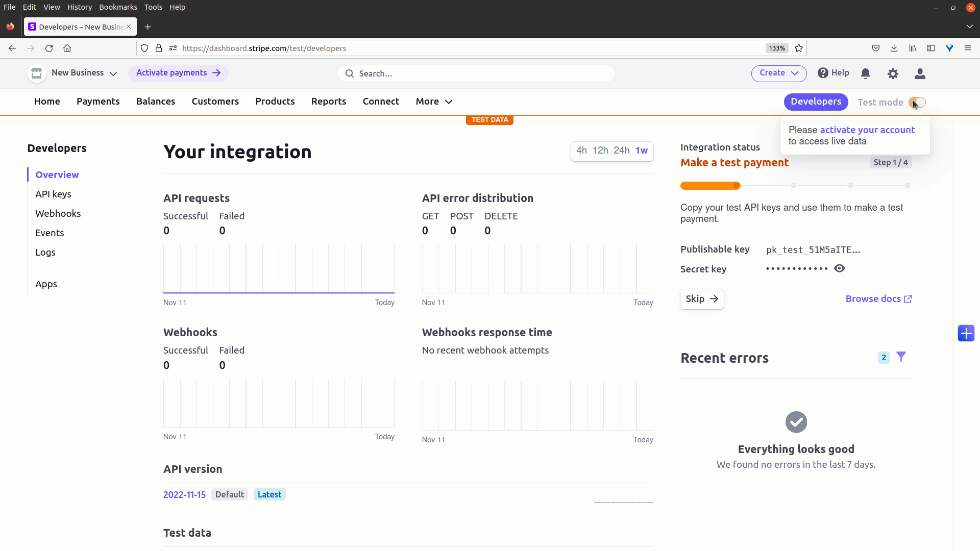Open a new browser tab

(148, 27)
